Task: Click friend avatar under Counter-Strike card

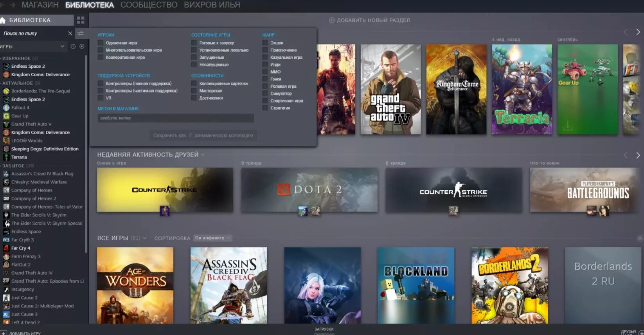Action: tap(165, 211)
